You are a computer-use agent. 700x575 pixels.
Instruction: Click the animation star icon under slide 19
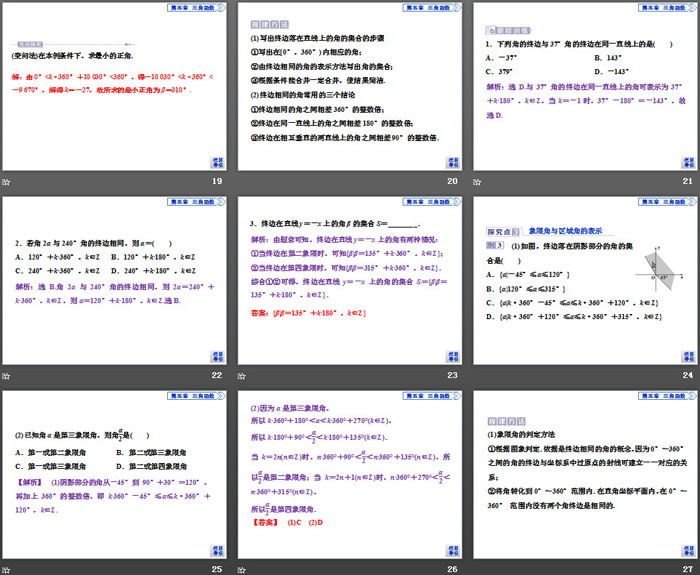[6, 181]
